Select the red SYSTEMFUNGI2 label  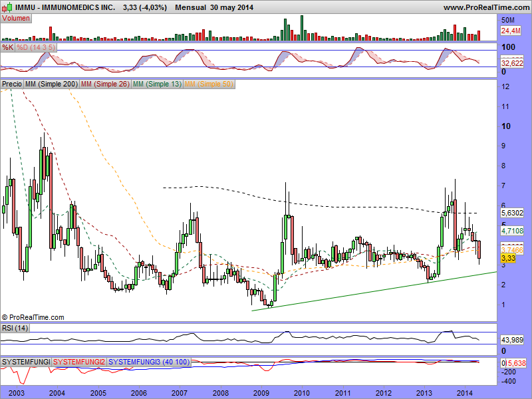click(x=79, y=362)
